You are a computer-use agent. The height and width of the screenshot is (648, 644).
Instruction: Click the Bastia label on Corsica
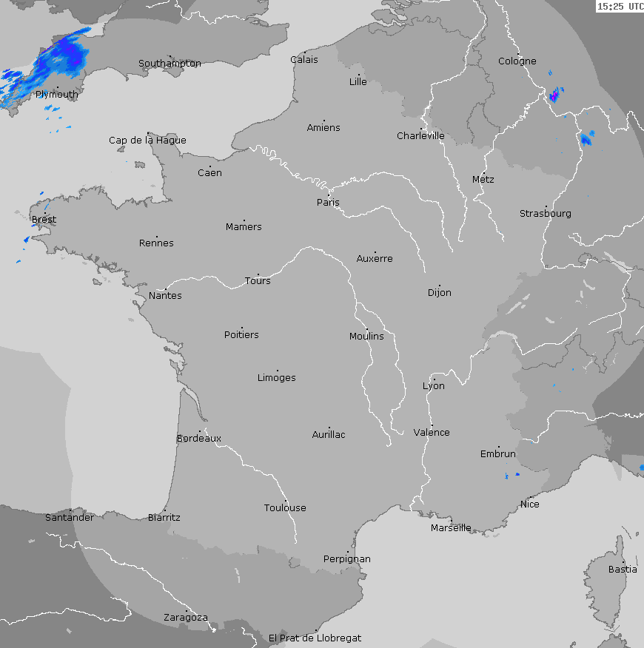click(622, 570)
